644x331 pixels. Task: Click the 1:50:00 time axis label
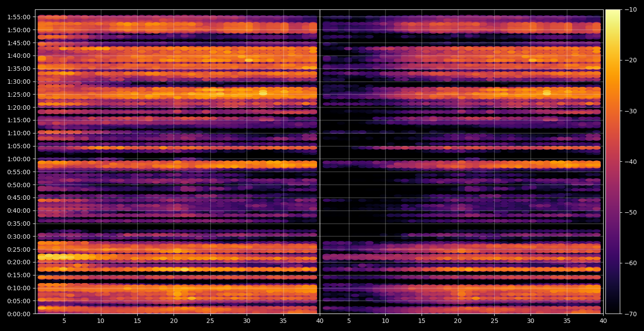19,30
